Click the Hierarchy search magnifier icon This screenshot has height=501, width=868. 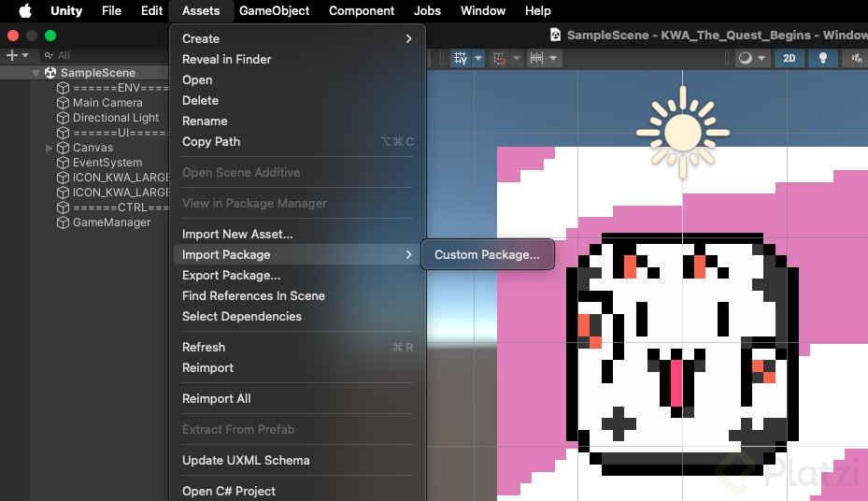49,55
